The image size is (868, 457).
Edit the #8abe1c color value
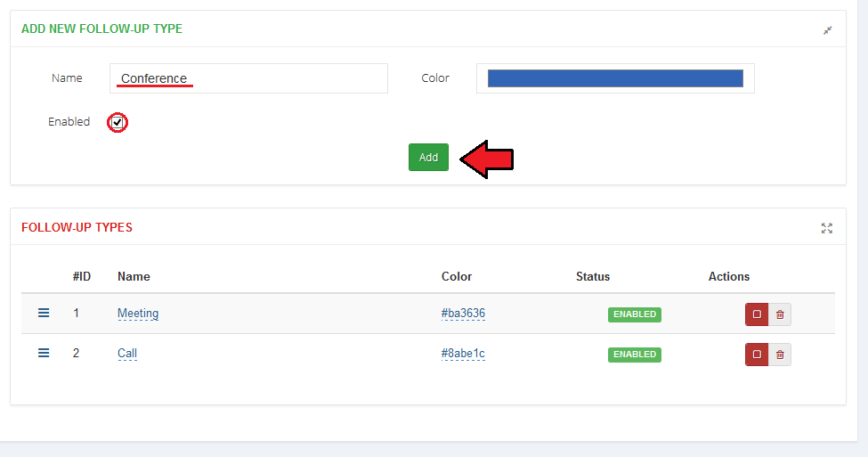[x=463, y=354]
